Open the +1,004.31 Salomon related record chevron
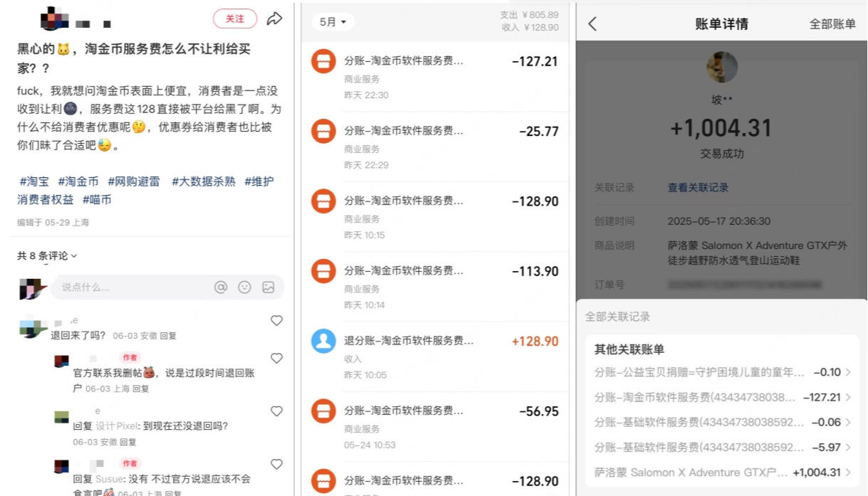The height and width of the screenshot is (496, 868). pyautogui.click(x=847, y=473)
